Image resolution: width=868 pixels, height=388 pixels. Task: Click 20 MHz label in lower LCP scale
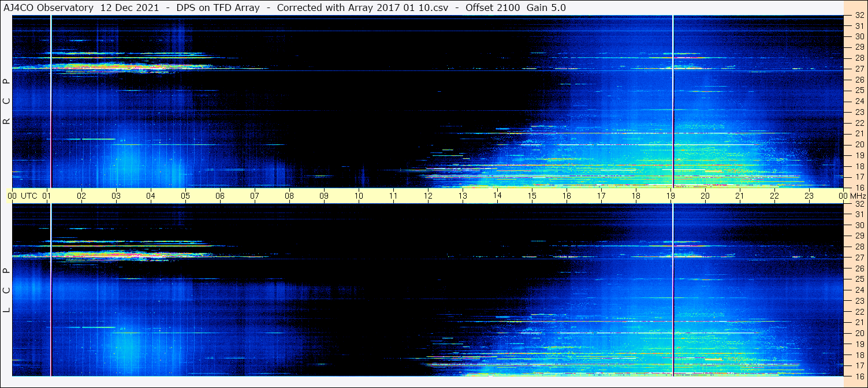pyautogui.click(x=859, y=333)
